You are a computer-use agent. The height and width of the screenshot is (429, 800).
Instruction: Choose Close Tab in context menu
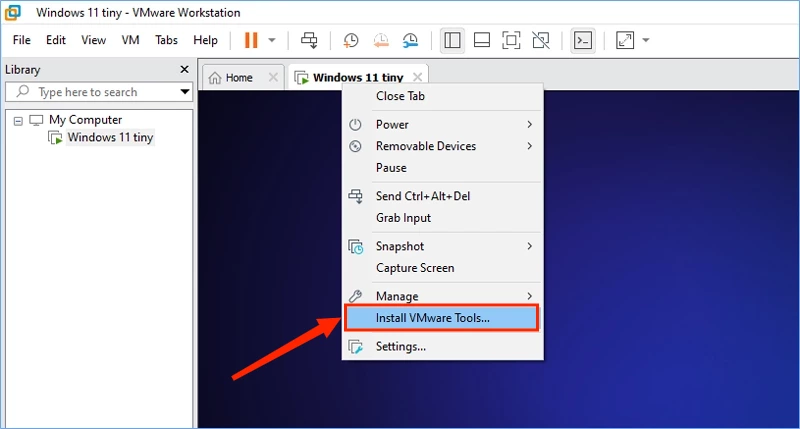(442, 96)
